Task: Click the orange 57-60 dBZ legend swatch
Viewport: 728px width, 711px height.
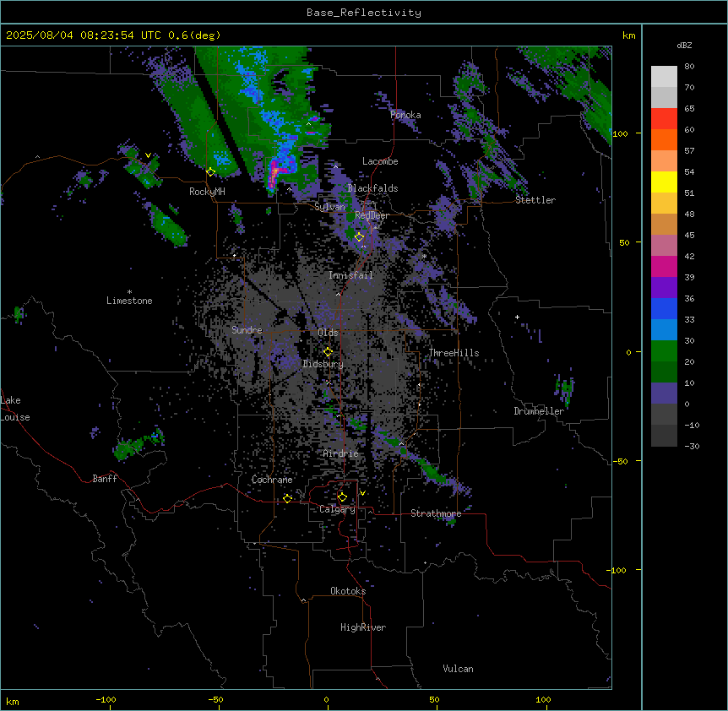Action: tap(664, 139)
